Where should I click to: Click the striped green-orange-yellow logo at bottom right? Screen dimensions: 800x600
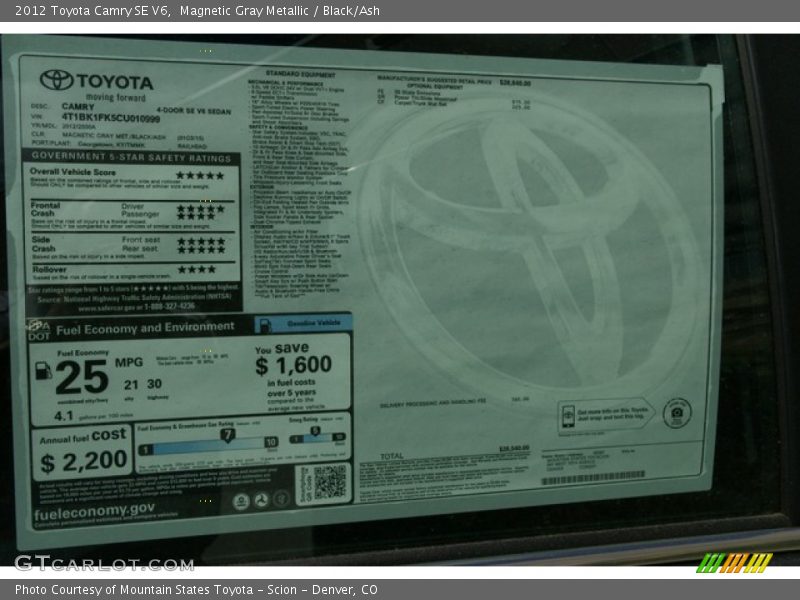734,563
